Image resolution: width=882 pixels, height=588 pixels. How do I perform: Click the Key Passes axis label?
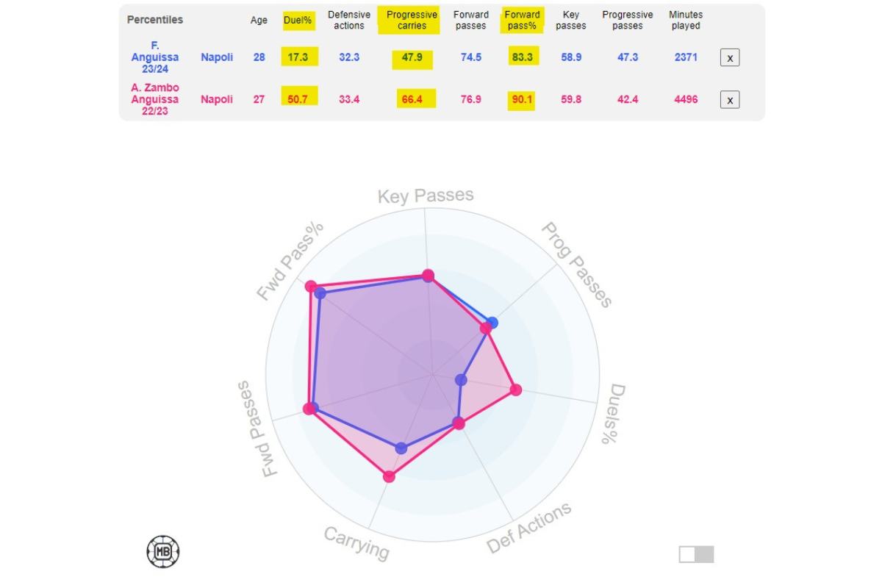pos(426,196)
